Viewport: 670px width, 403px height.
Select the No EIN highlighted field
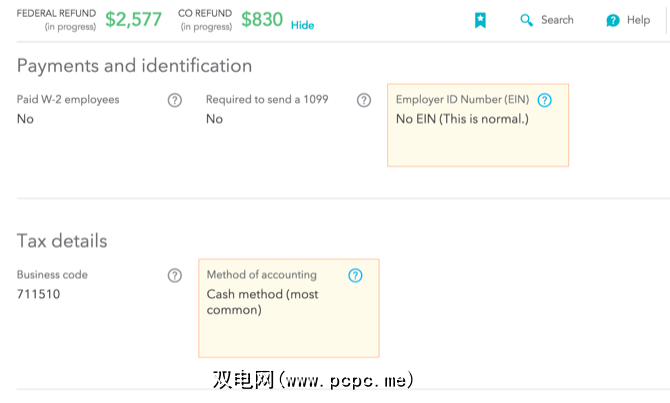pos(477,125)
